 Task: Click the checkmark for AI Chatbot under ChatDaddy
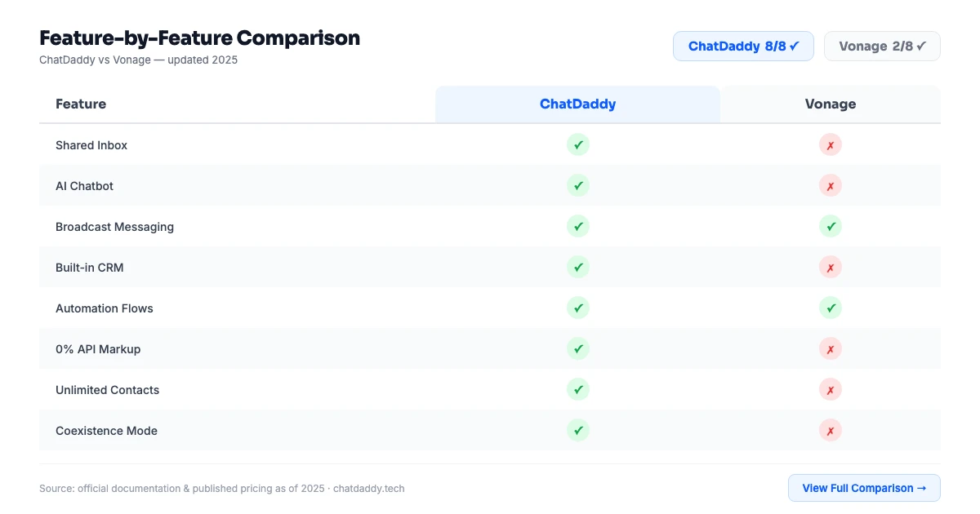(x=578, y=185)
